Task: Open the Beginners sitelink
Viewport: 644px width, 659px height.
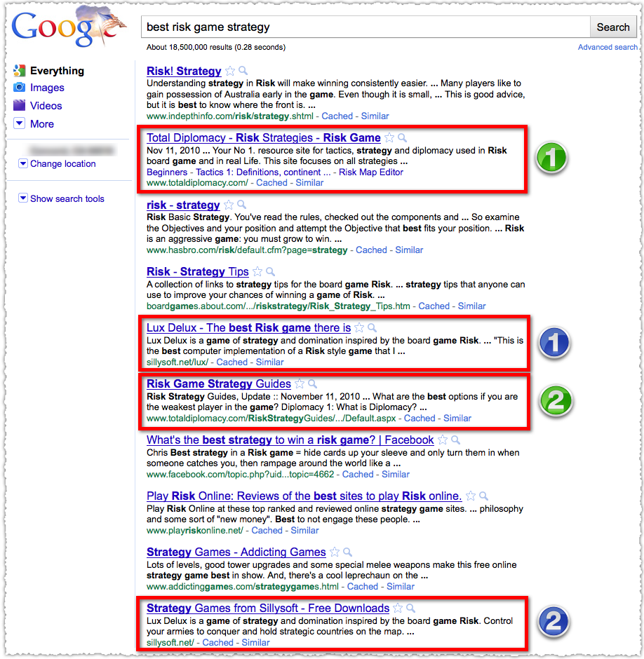Action: point(167,172)
